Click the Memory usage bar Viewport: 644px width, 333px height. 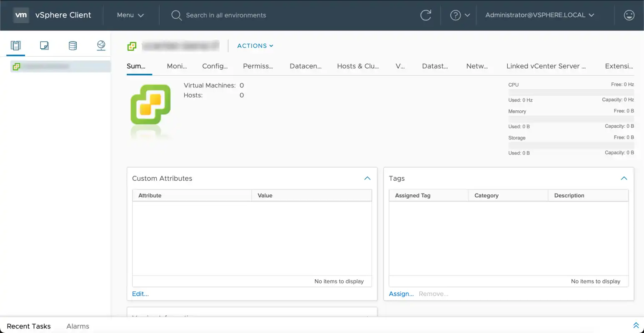(x=571, y=119)
